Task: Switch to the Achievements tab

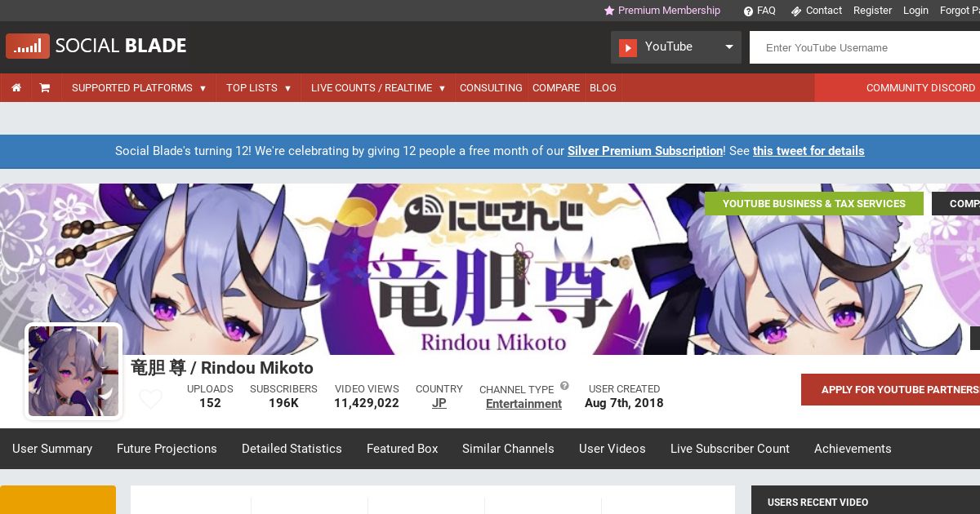Action: point(853,449)
